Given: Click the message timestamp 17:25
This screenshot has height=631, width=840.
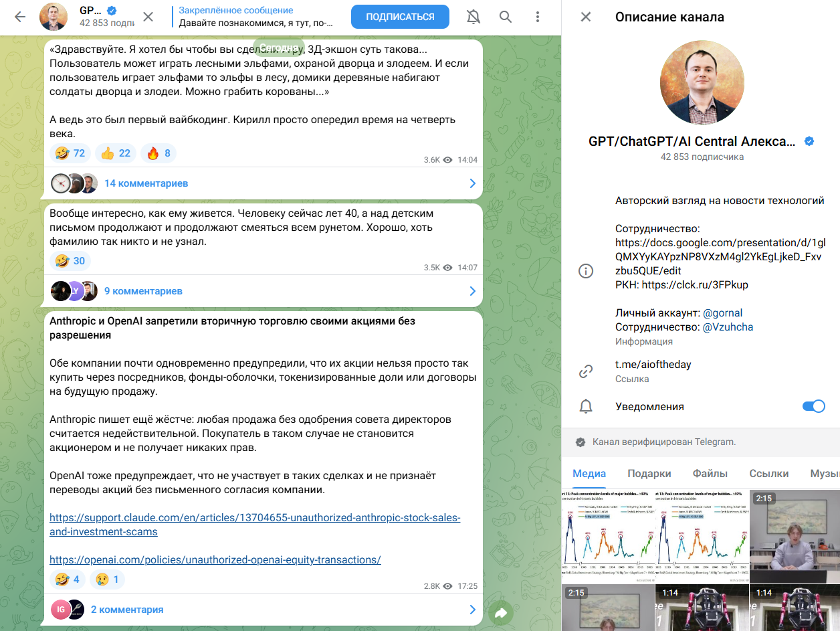Looking at the screenshot, I should click(467, 586).
